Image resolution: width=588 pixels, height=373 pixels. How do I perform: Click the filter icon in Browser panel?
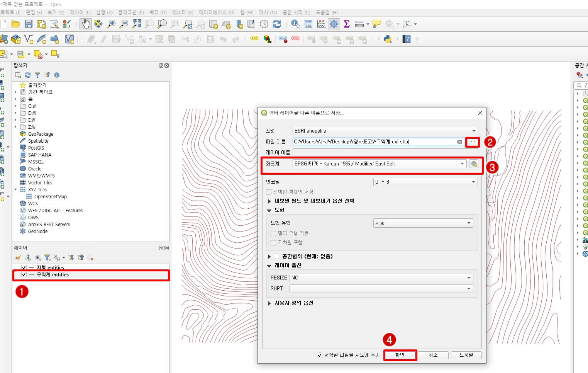(37, 75)
